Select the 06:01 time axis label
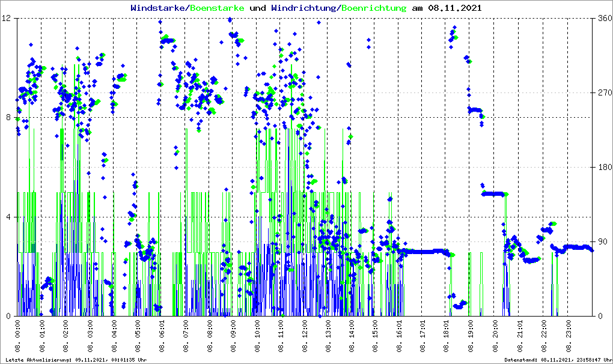 point(161,336)
